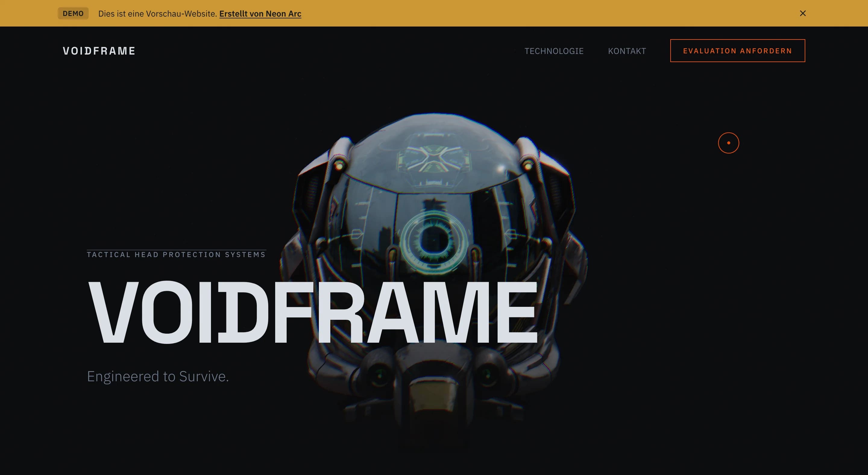Click the EVALUATION ANFORDERN button

coord(737,51)
